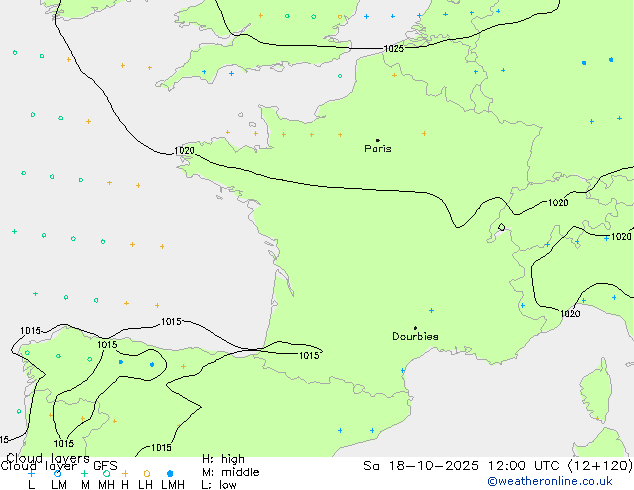The height and width of the screenshot is (490, 634).
Task: Click the orange plus legend symbol above H
Action: pos(125,473)
